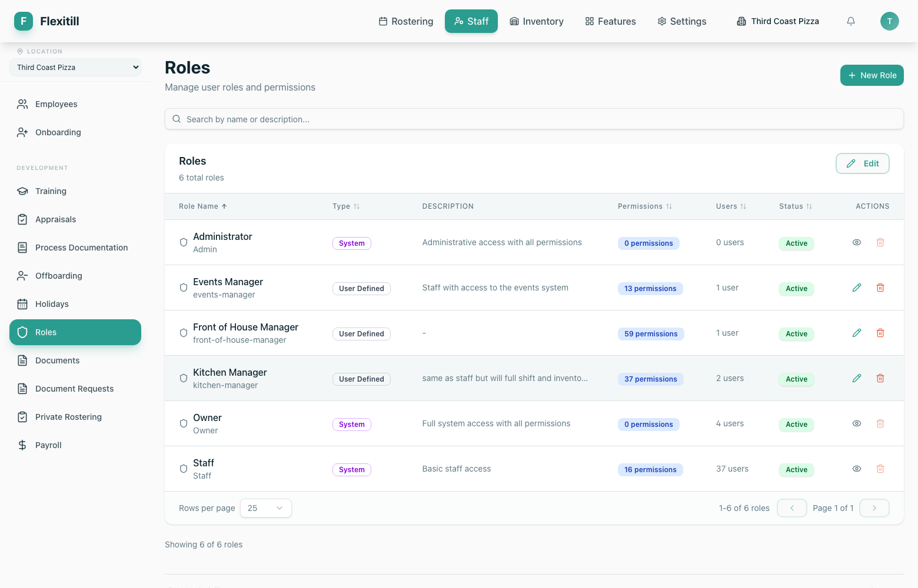918x588 pixels.
Task: Open Offboarding in sidebar
Action: pyautogui.click(x=75, y=276)
